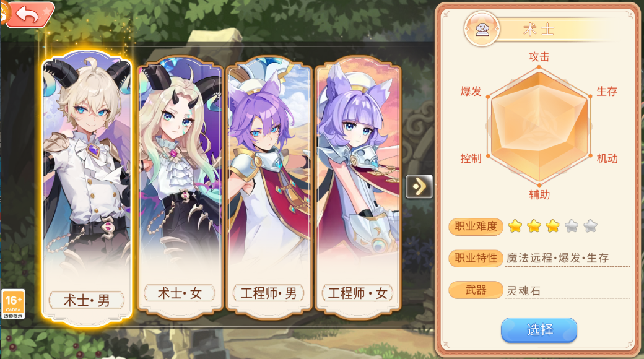Choose the 工程师·女 character card
Screen dimensions: 644x359
[357, 188]
